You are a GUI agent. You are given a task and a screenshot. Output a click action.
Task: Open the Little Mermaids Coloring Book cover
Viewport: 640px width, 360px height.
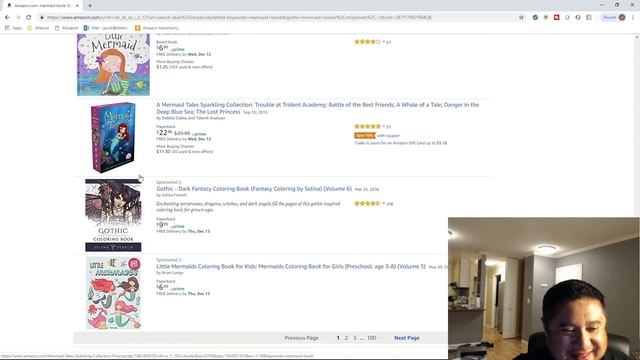pos(113,293)
